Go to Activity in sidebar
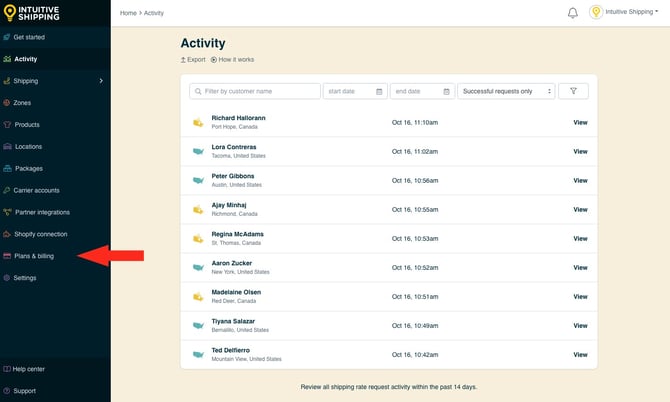The image size is (670, 402). point(26,59)
